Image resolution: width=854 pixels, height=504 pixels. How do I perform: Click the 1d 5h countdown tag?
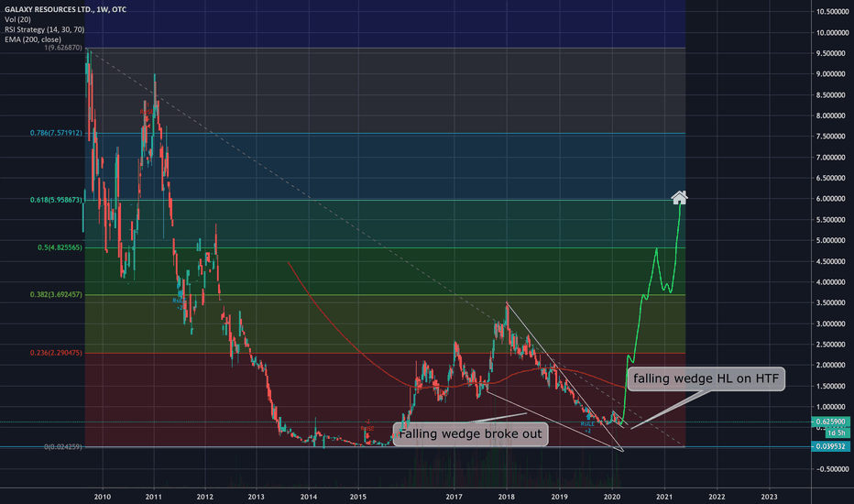tap(838, 433)
